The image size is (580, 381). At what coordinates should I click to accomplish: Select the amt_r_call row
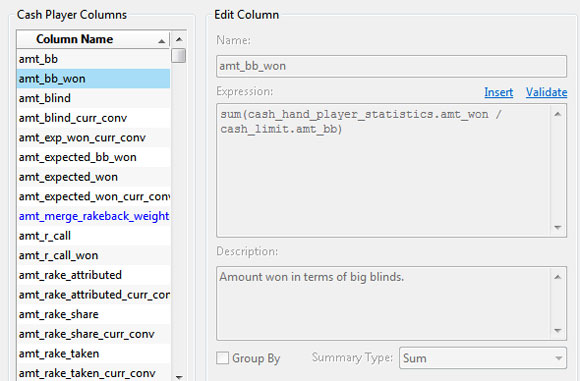point(94,235)
